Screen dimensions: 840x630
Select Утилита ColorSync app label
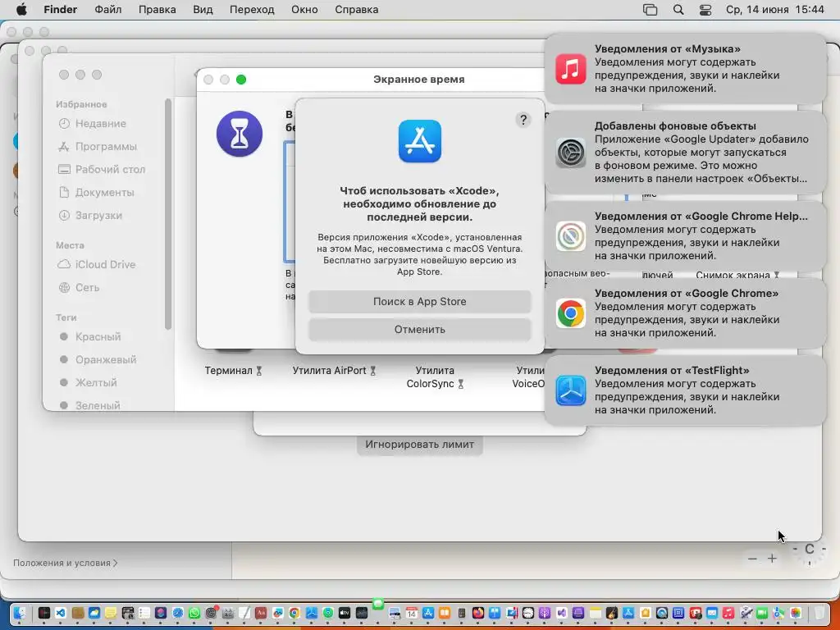(435, 377)
